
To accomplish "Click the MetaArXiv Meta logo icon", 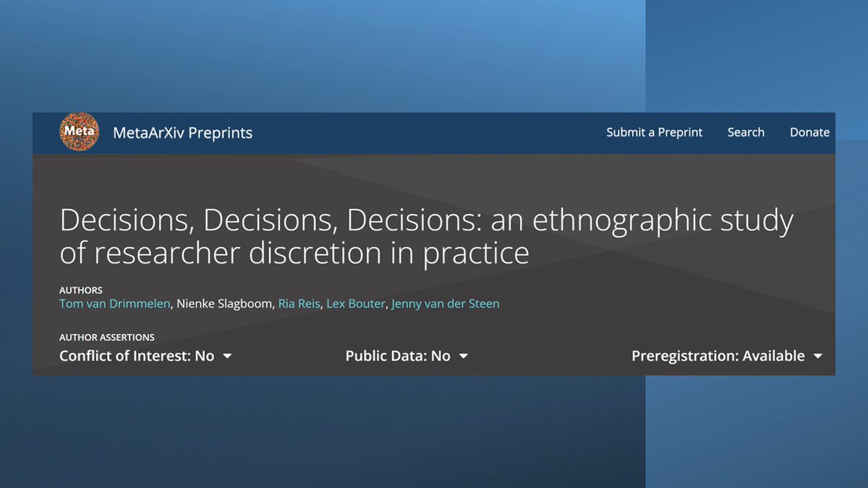I will (x=79, y=132).
